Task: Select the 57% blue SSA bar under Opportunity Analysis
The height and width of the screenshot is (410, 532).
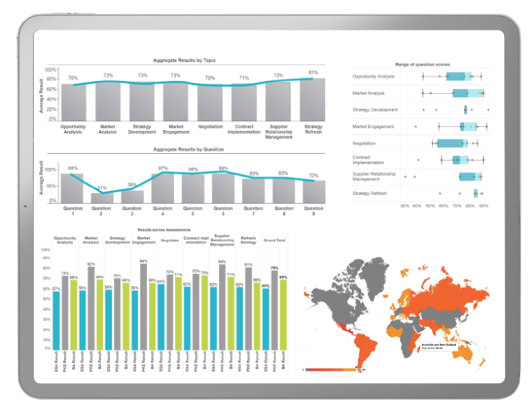Action: (x=56, y=321)
